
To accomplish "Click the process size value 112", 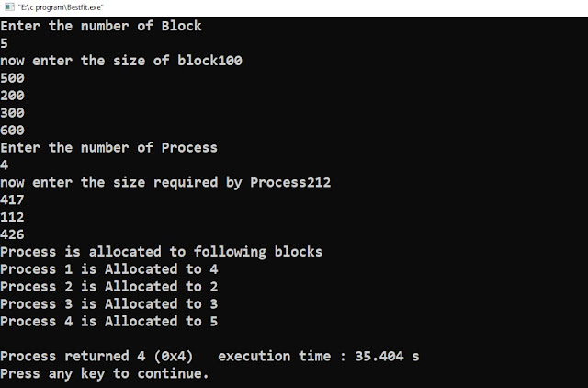I will pos(12,217).
